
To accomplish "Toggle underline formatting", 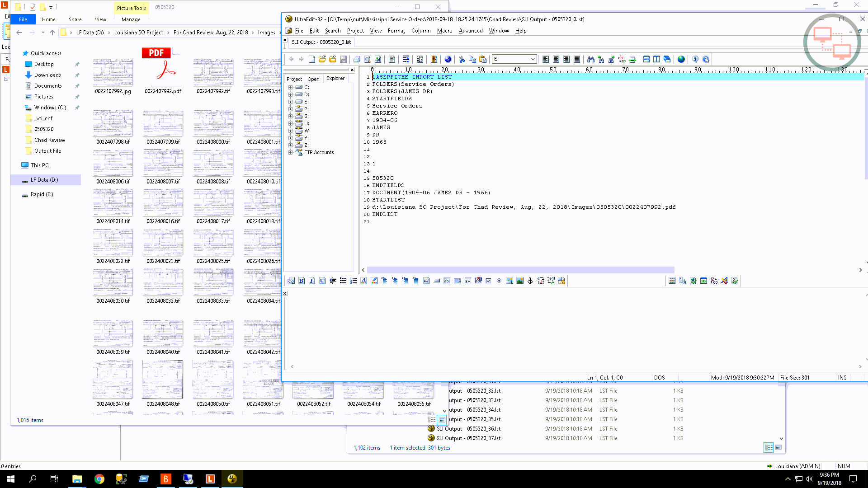I will tap(322, 281).
